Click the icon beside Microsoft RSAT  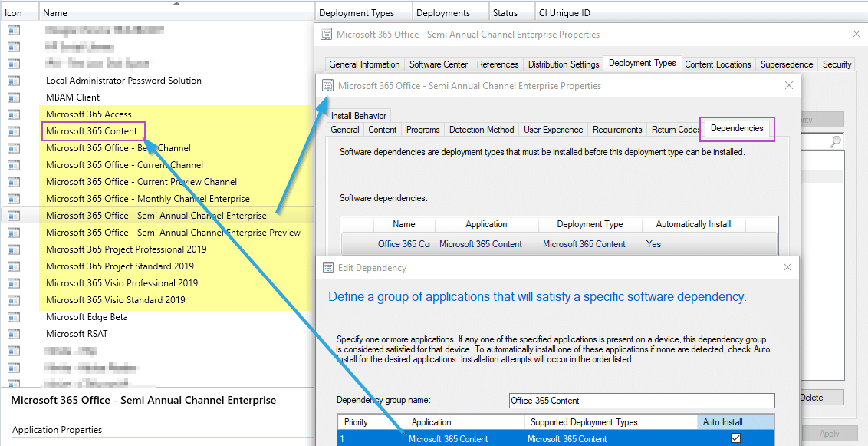click(x=14, y=334)
